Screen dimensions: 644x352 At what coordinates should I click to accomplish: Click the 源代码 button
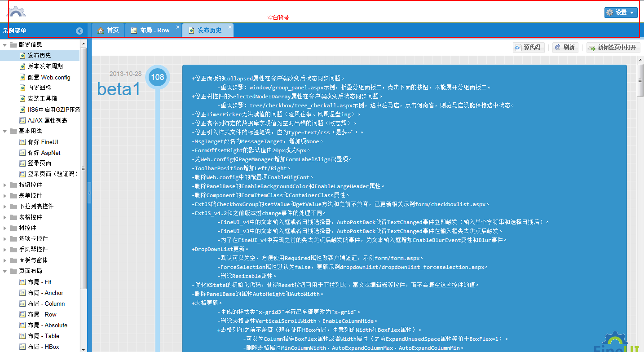click(529, 47)
